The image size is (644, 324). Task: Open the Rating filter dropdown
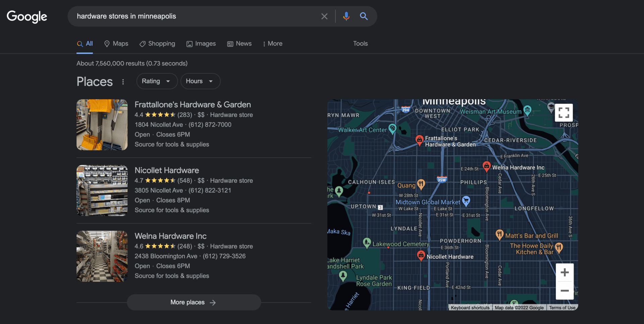tap(156, 81)
